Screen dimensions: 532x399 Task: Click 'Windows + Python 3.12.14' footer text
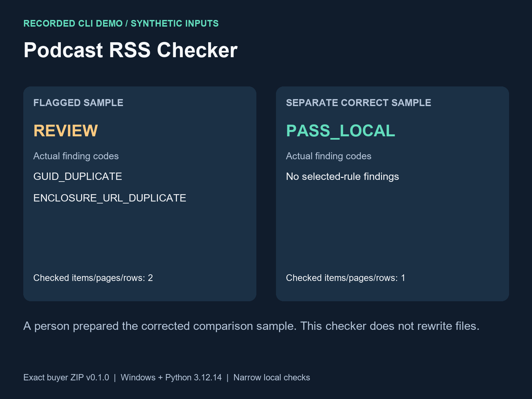171,377
